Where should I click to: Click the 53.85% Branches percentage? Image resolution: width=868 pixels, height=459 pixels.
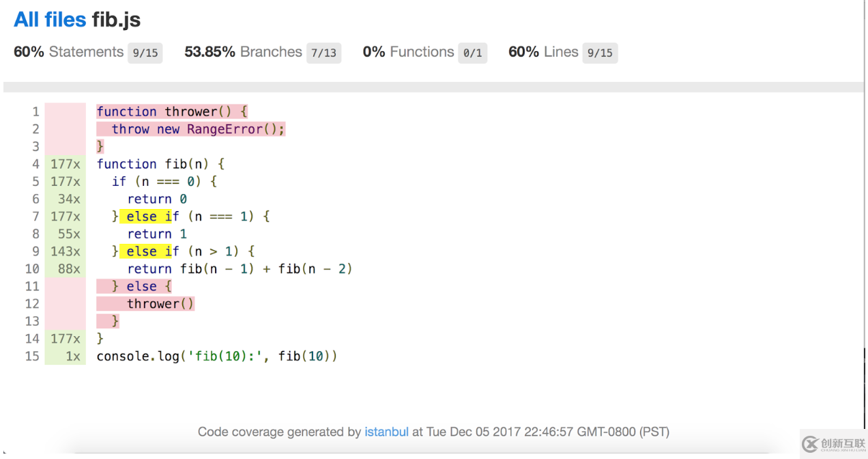[209, 52]
